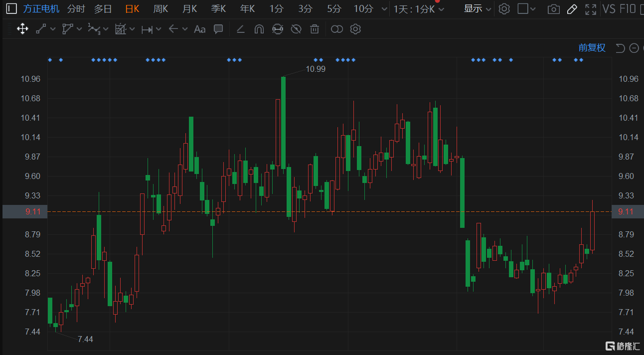Open dropdown beside arrow tool

pos(185,29)
